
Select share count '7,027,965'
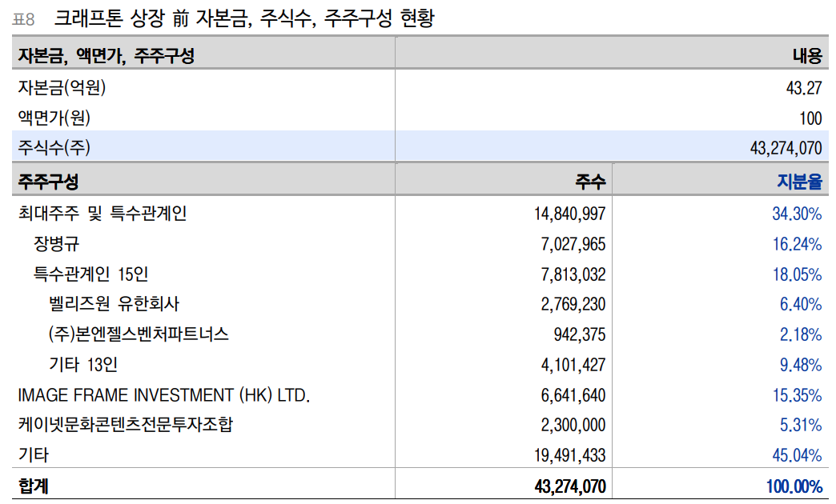pyautogui.click(x=573, y=245)
